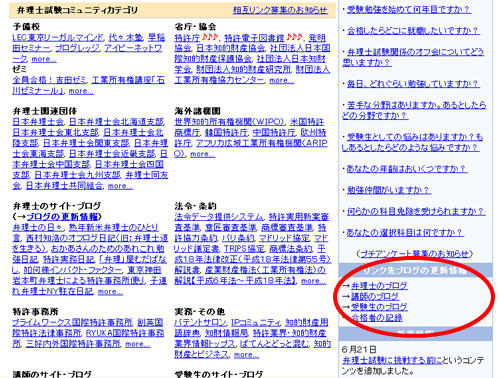
Task: Open 弁理士のブログ in sidebar
Action: coord(379,286)
